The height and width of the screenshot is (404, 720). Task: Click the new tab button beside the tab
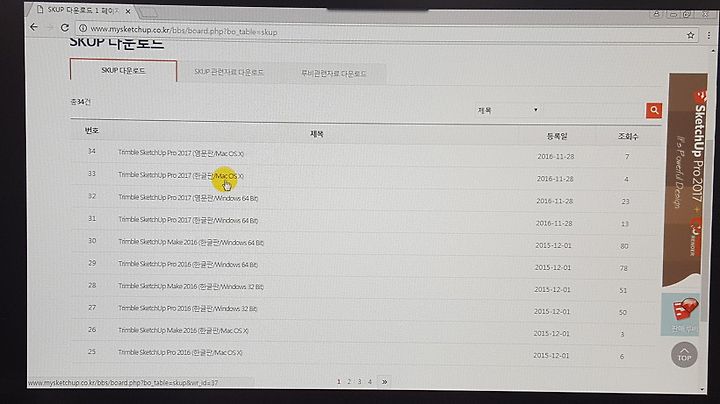147,12
